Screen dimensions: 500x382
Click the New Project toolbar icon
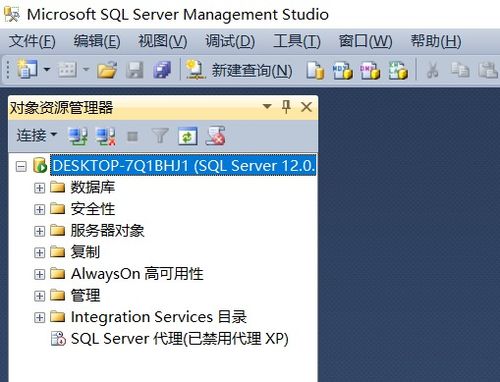pyautogui.click(x=27, y=69)
